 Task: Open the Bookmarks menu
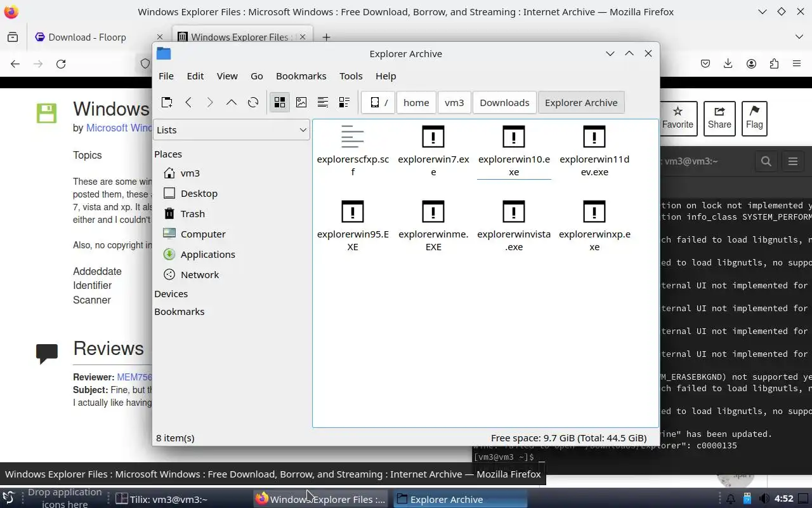point(301,76)
